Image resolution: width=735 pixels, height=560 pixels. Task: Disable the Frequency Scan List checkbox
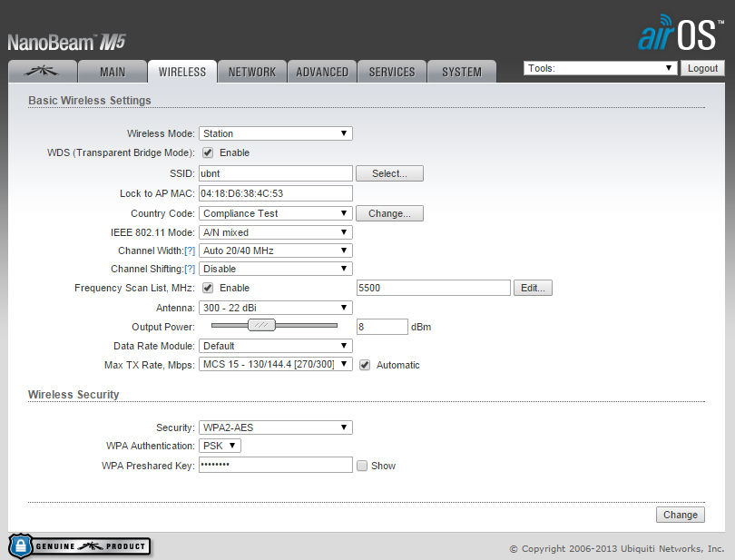[x=208, y=288]
